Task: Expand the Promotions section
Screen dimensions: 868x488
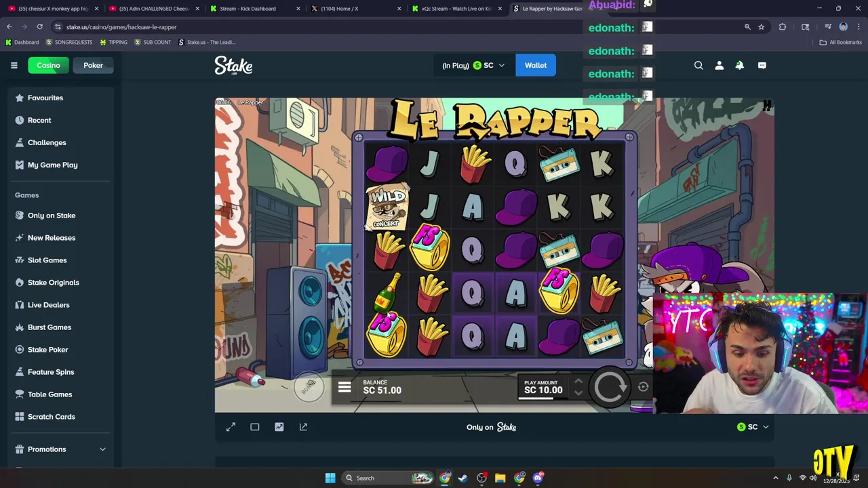Action: (61, 449)
